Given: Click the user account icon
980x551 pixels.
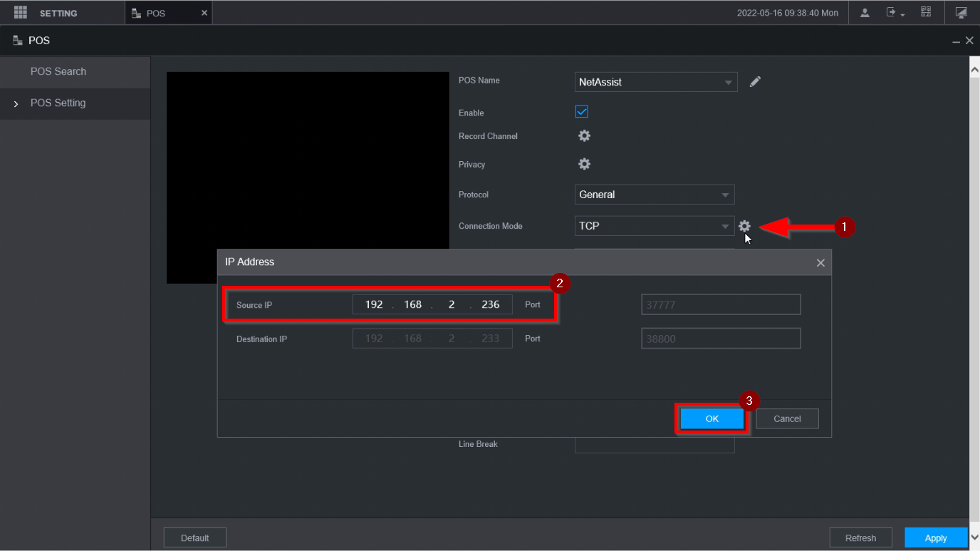Looking at the screenshot, I should [x=865, y=13].
